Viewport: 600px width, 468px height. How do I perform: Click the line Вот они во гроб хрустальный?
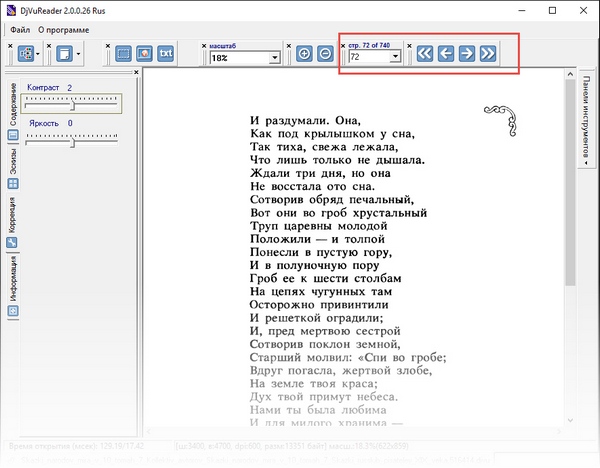coord(339,213)
